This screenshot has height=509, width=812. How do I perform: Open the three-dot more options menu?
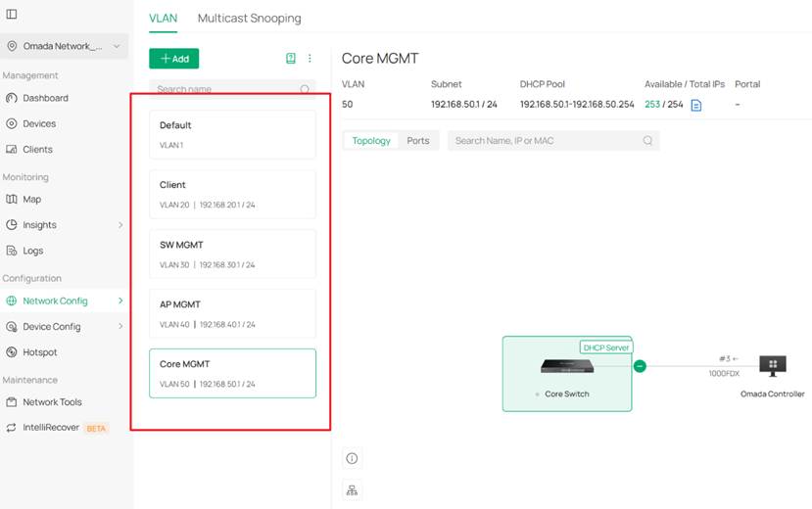[x=310, y=58]
